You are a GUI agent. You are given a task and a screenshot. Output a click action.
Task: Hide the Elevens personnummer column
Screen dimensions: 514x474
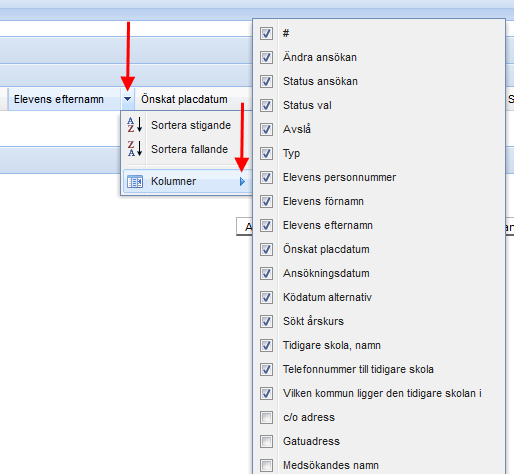click(266, 177)
